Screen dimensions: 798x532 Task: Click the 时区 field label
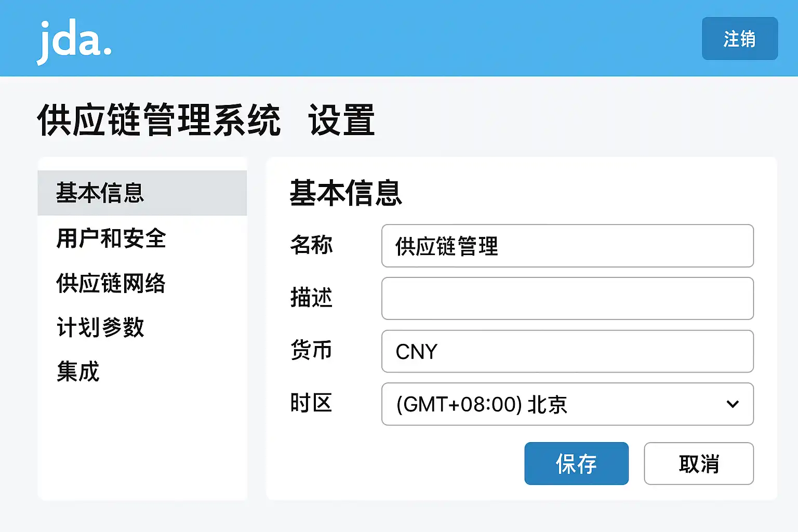(311, 403)
